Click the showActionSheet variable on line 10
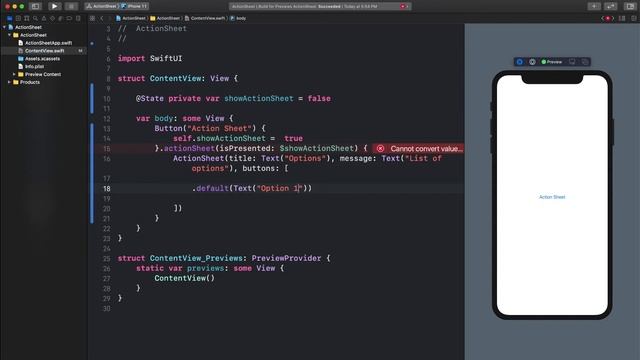This screenshot has width=640, height=360. tap(259, 98)
